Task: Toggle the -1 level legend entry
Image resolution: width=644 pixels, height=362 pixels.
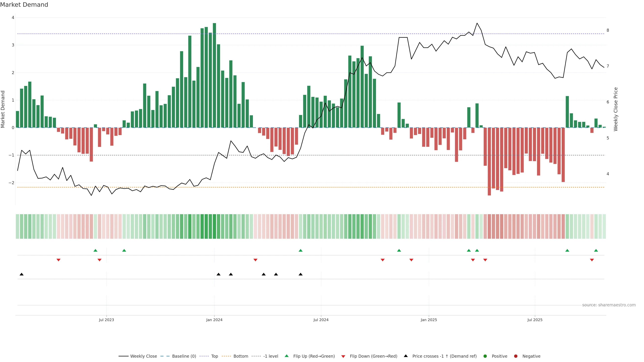Action: 271,356
